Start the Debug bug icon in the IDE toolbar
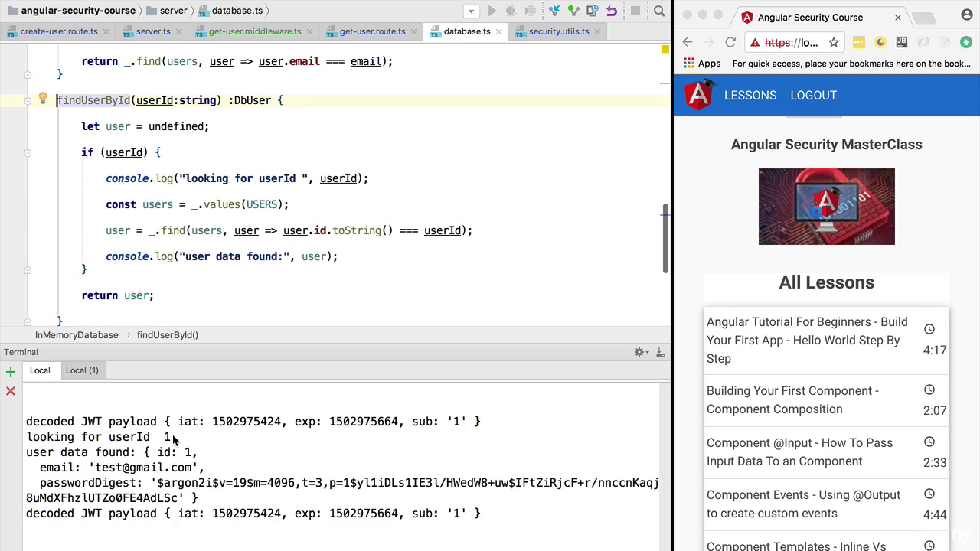This screenshot has height=551, width=980. click(511, 11)
